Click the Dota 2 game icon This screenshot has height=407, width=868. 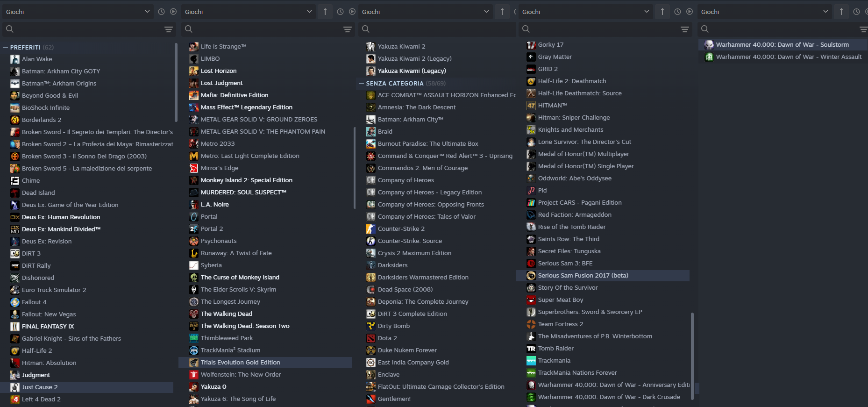(370, 338)
